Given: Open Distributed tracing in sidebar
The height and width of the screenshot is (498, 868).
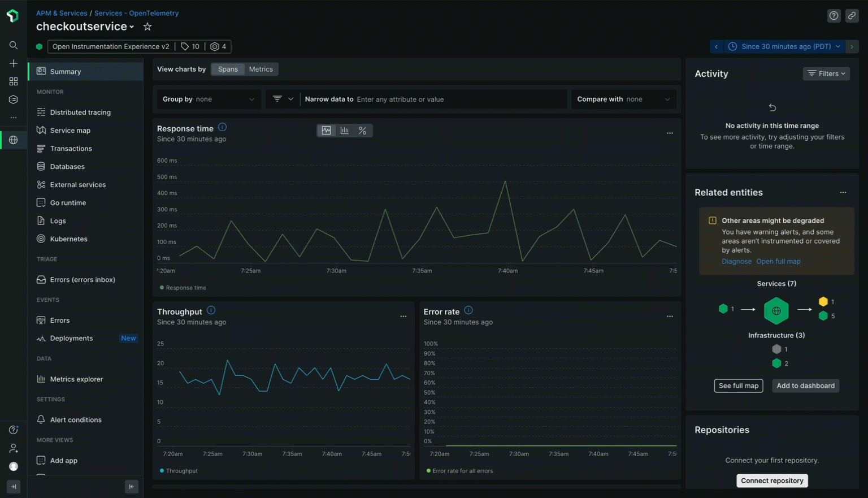Looking at the screenshot, I should (80, 112).
